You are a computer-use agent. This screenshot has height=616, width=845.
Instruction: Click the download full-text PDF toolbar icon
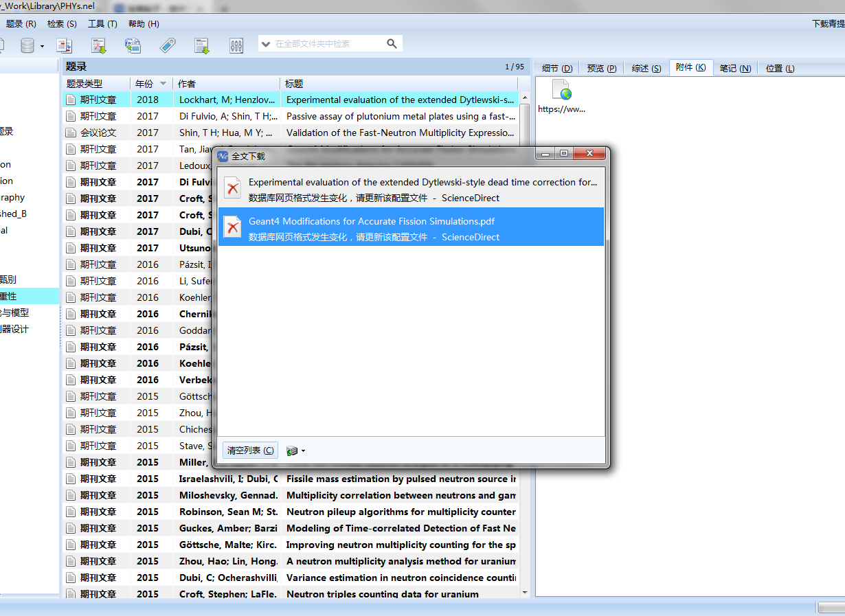pos(100,45)
